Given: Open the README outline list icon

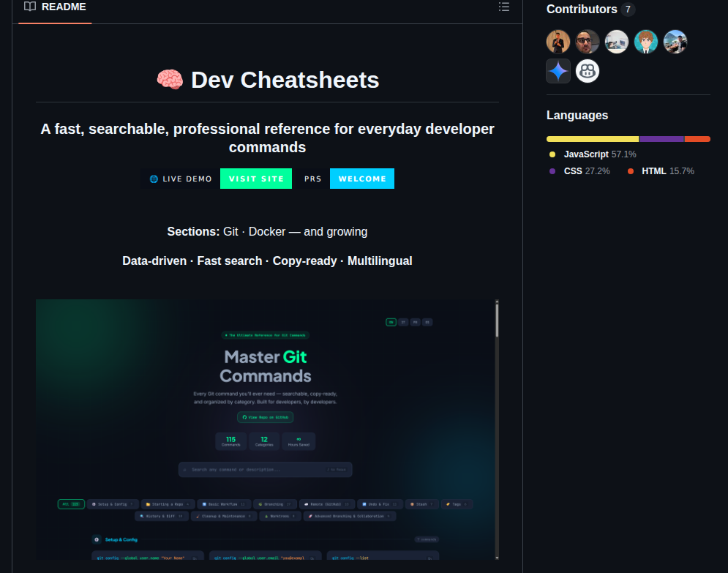Looking at the screenshot, I should pyautogui.click(x=504, y=7).
